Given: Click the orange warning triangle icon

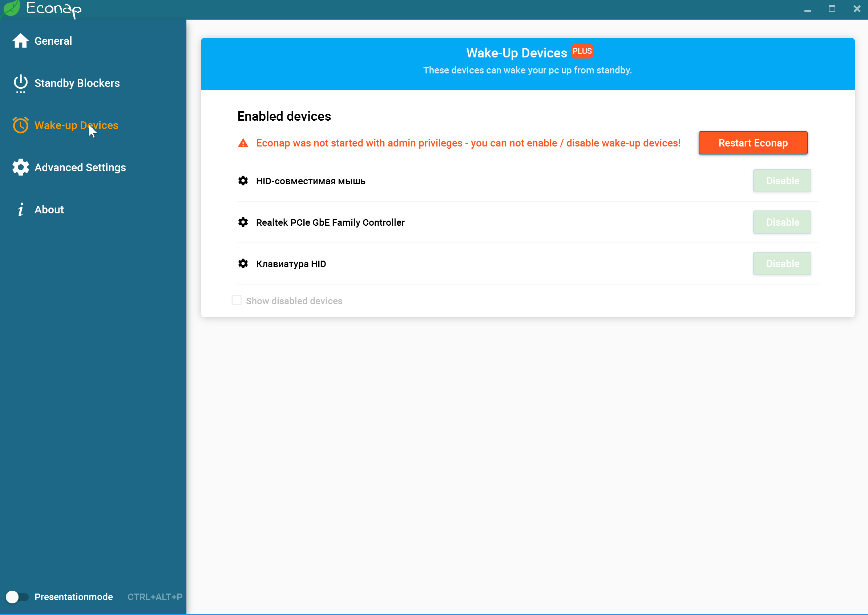Looking at the screenshot, I should click(243, 143).
